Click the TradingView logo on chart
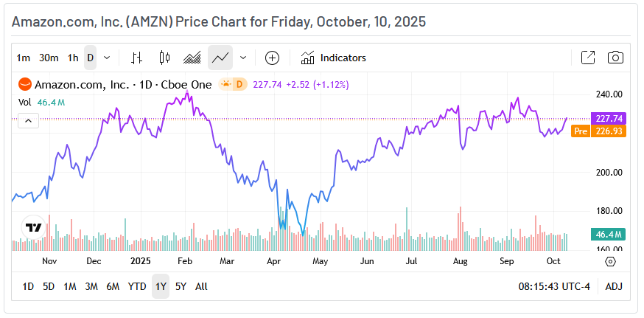This screenshot has height=318, width=644. [x=33, y=227]
